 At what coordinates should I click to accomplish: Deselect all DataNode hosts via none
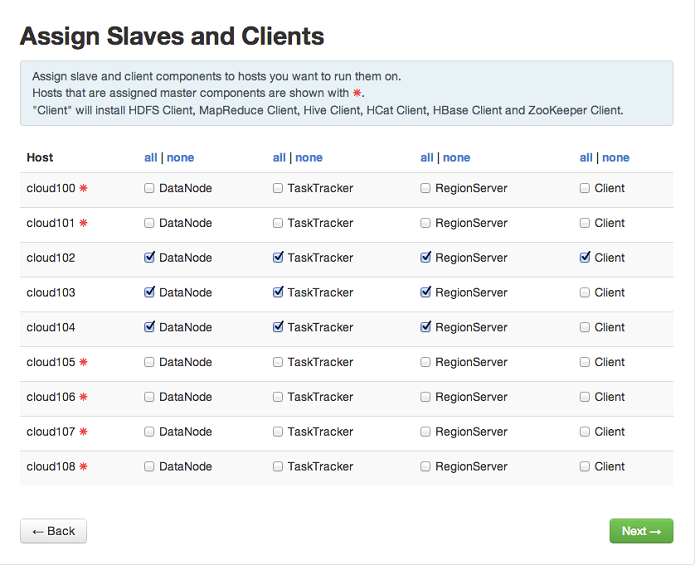pyautogui.click(x=181, y=158)
